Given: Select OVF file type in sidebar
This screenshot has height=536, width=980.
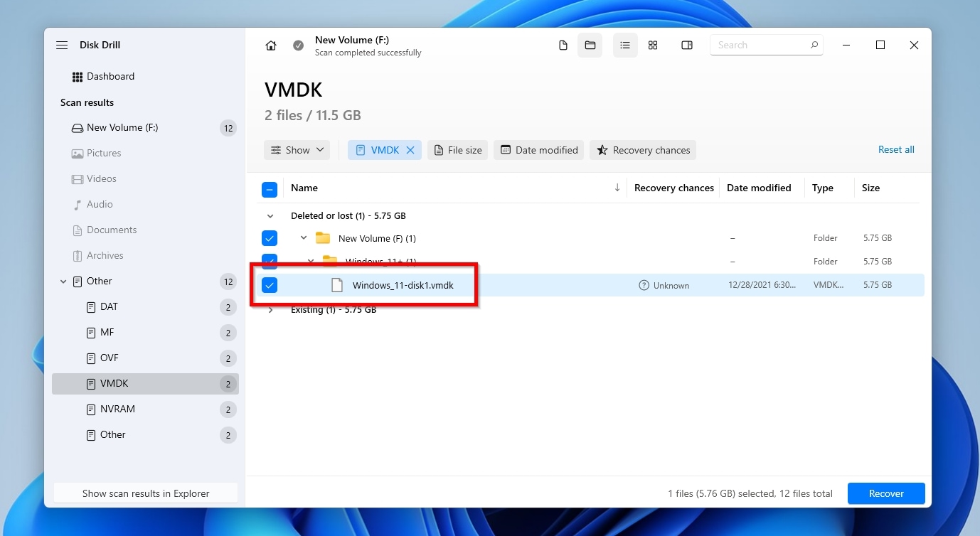Looking at the screenshot, I should click(x=145, y=358).
